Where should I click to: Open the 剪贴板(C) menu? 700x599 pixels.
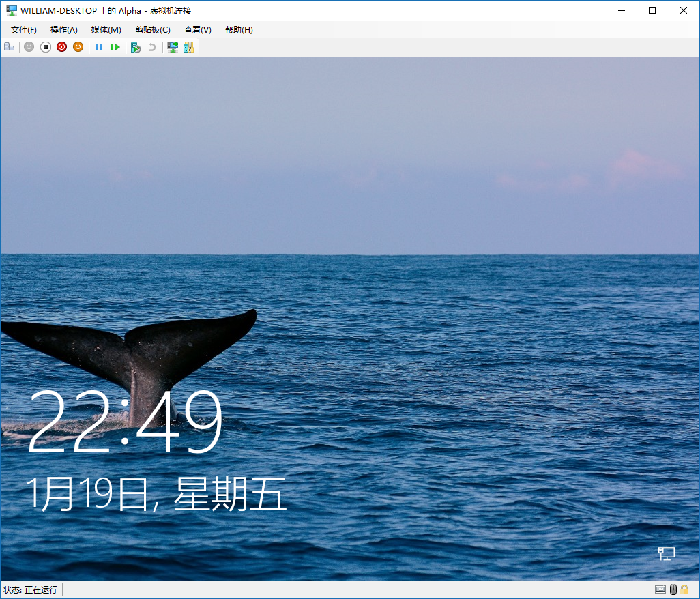point(151,29)
